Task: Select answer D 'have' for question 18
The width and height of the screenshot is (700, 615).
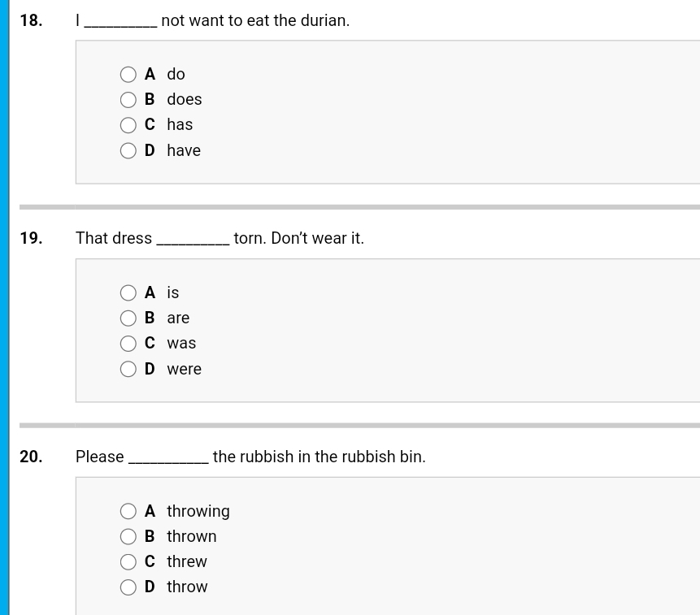Action: tap(128, 150)
